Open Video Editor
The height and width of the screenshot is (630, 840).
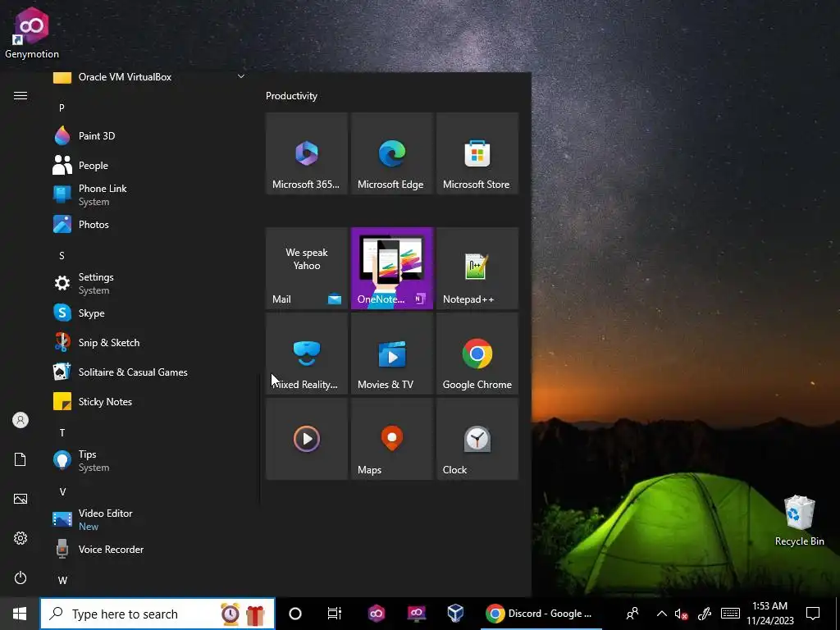(151, 519)
